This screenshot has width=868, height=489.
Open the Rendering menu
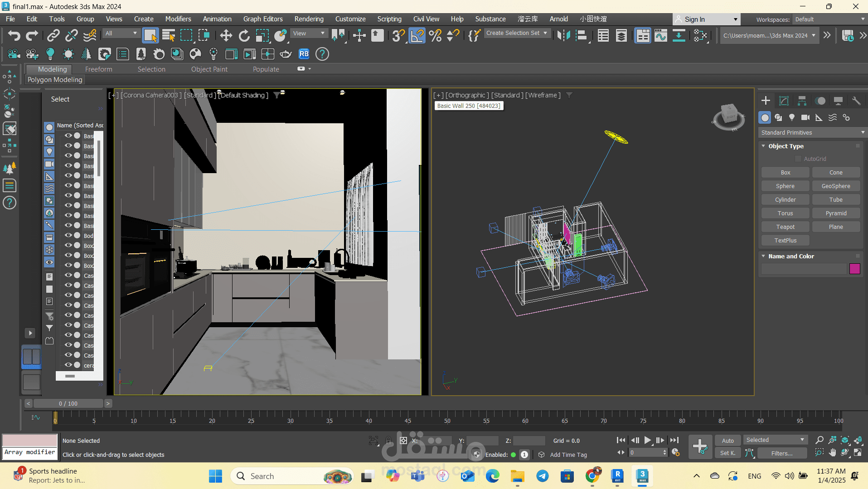click(309, 19)
